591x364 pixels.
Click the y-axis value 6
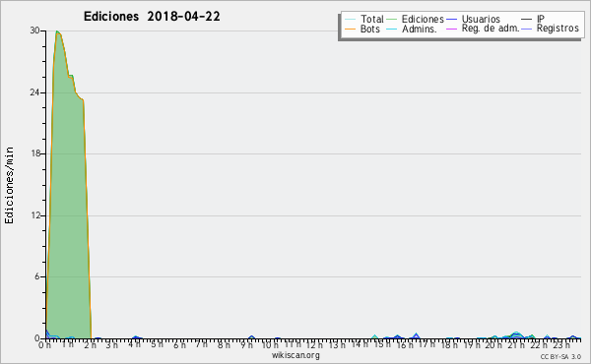(37, 276)
